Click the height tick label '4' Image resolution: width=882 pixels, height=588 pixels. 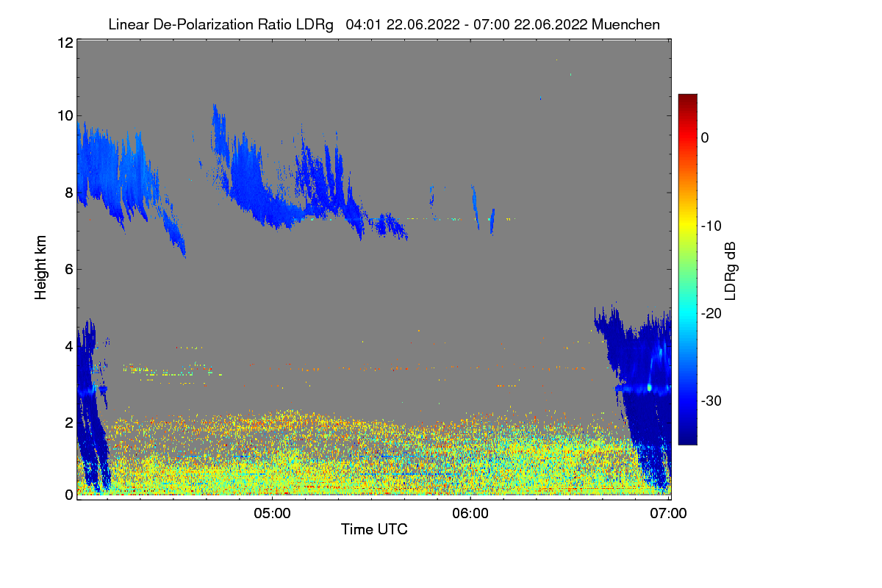click(68, 345)
